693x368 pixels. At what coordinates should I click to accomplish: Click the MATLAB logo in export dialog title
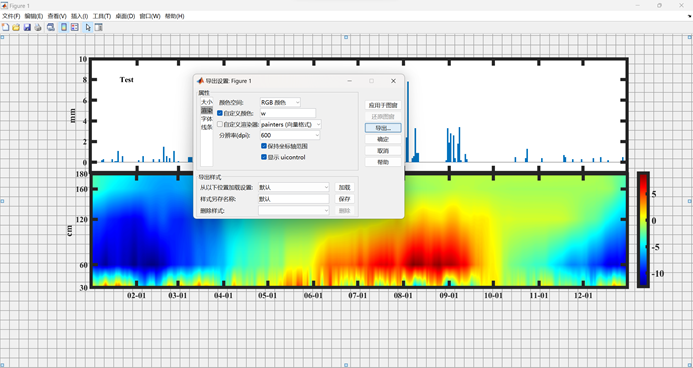pos(200,81)
